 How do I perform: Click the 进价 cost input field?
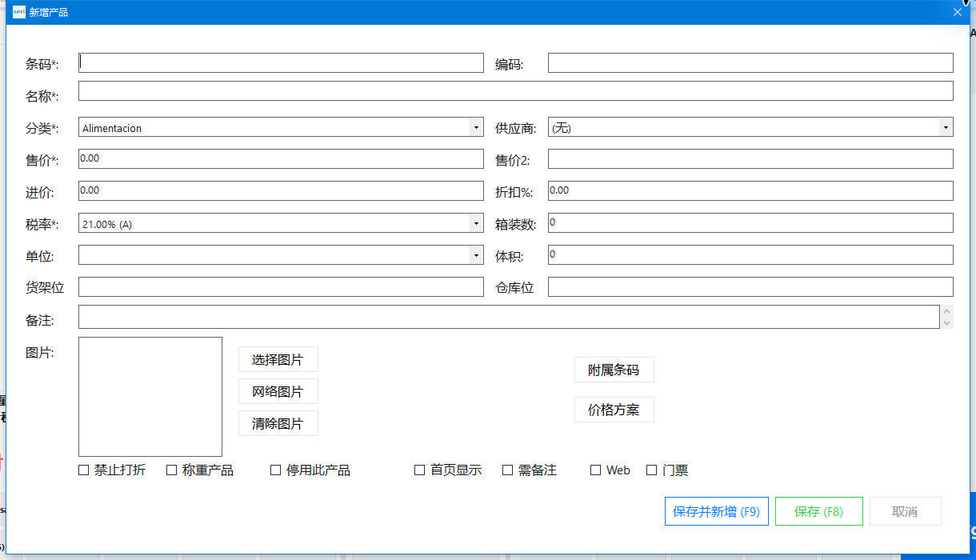pos(281,191)
